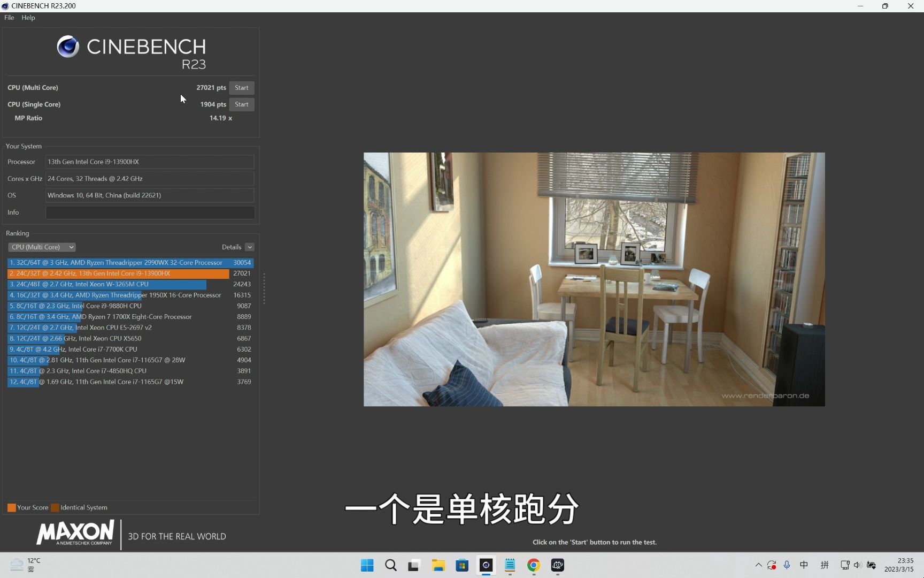Click the MP Ratio value 14.19 x

[x=221, y=118]
